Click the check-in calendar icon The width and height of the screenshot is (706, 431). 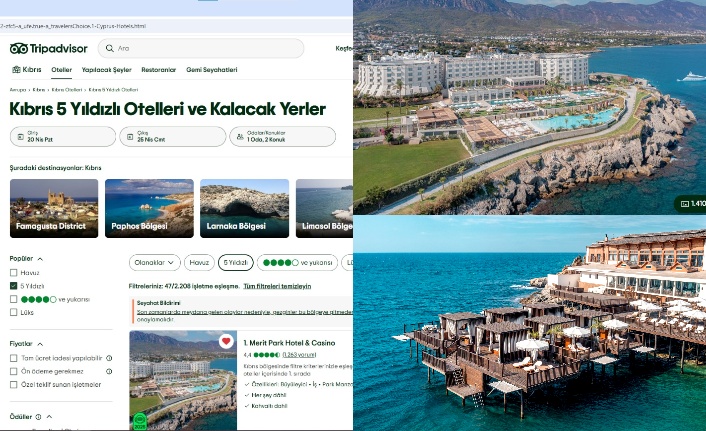[20, 136]
